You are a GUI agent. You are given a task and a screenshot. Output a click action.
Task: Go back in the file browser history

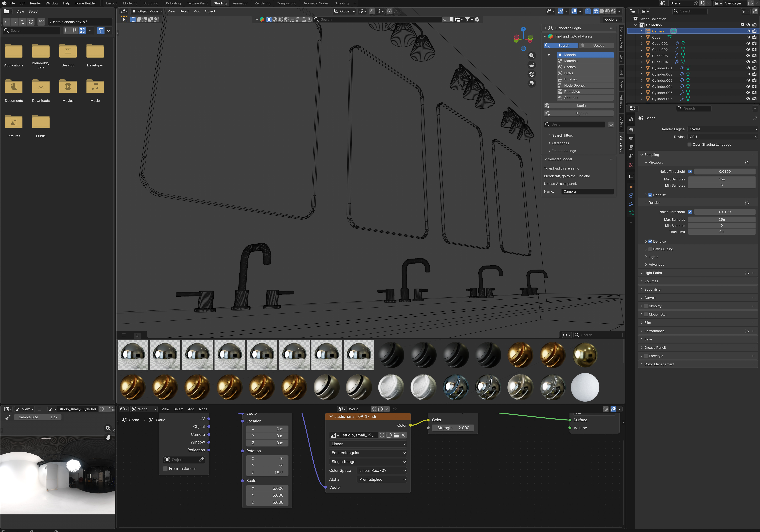(7, 22)
